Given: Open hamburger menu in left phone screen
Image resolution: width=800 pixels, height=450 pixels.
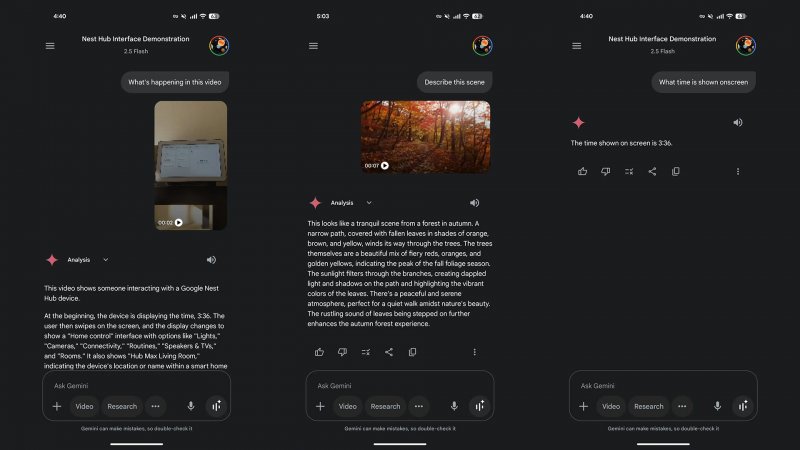Looking at the screenshot, I should click(50, 46).
